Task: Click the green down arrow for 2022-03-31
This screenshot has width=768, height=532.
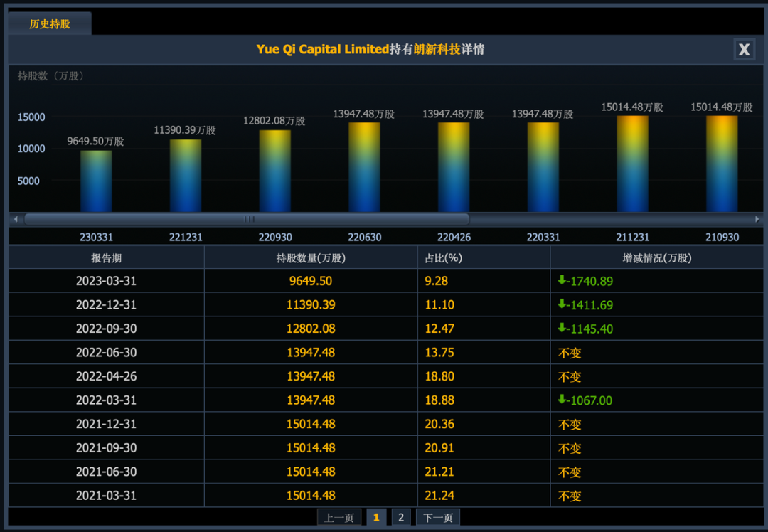Action: [562, 400]
